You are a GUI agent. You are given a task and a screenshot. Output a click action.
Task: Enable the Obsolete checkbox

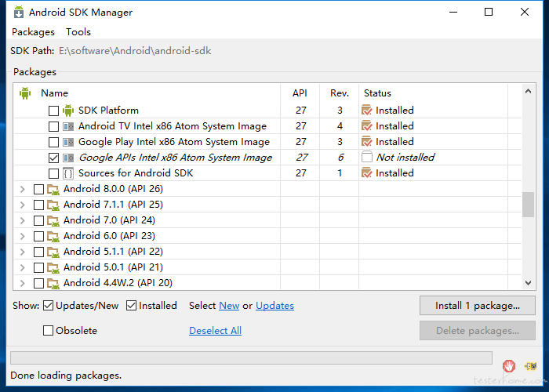tap(48, 330)
